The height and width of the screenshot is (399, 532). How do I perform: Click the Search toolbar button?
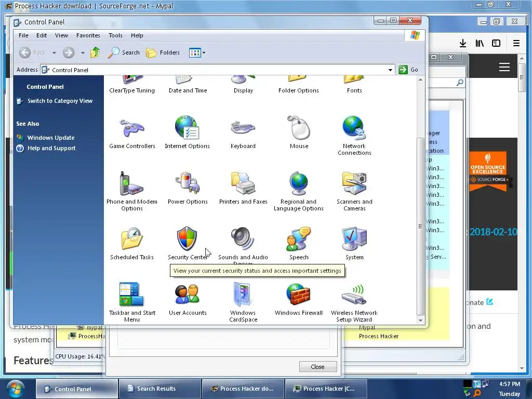[x=124, y=52]
